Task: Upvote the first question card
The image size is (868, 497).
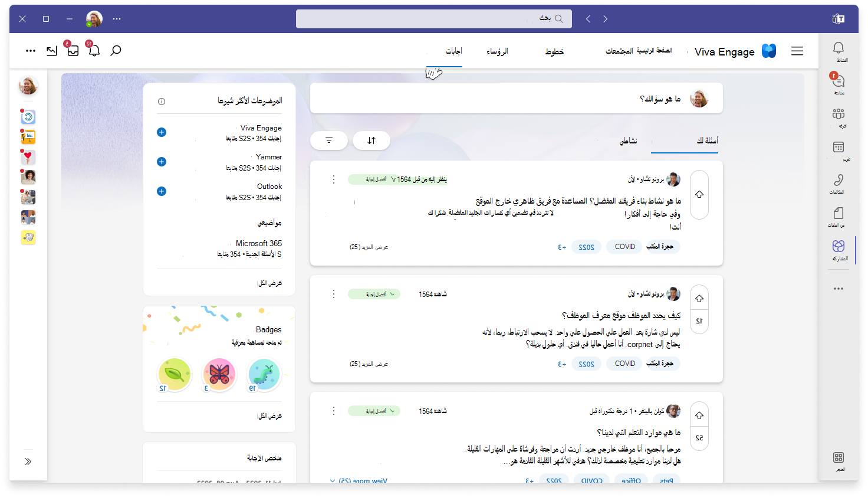Action: (699, 195)
